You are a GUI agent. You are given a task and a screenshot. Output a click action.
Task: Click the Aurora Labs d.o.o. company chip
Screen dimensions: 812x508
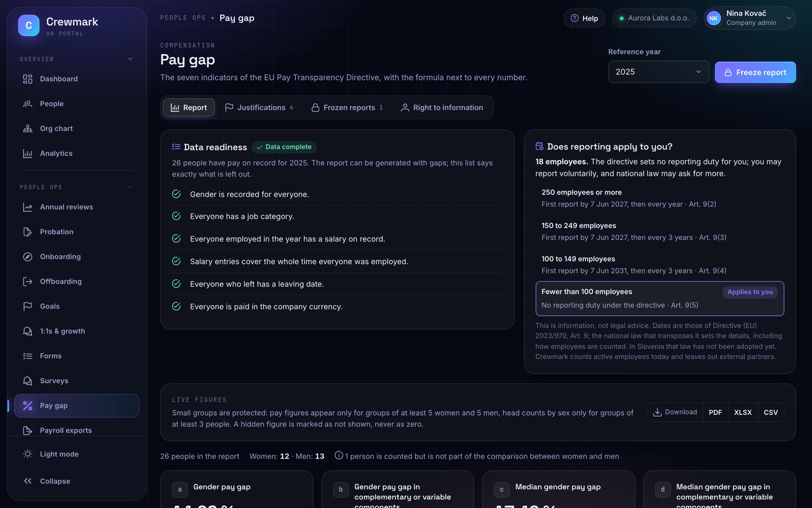[x=654, y=18]
